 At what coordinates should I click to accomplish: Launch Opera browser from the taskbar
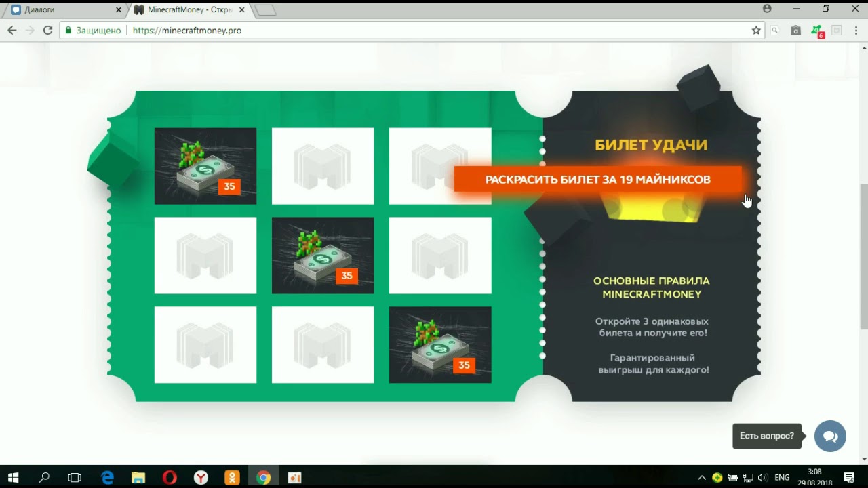[170, 477]
